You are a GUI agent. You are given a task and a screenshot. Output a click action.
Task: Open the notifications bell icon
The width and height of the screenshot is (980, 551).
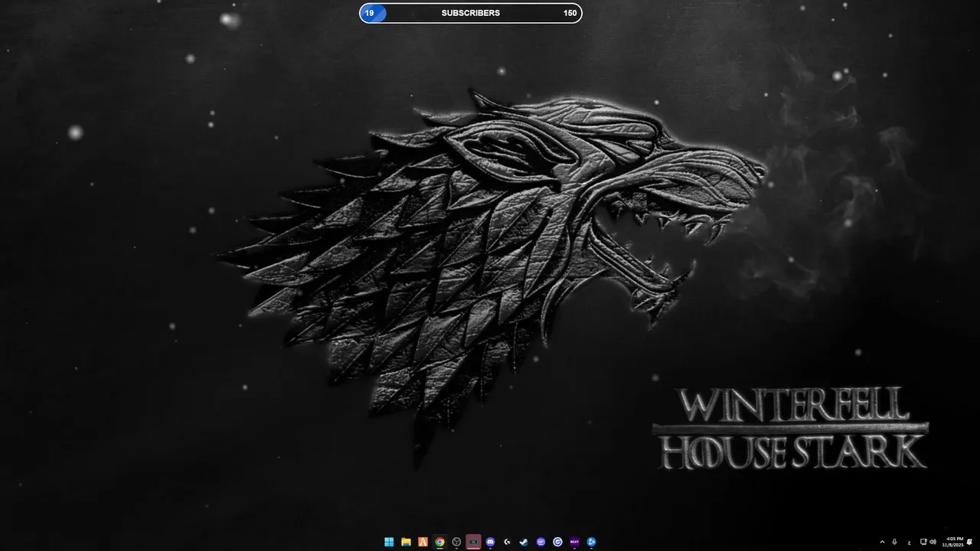tap(970, 542)
